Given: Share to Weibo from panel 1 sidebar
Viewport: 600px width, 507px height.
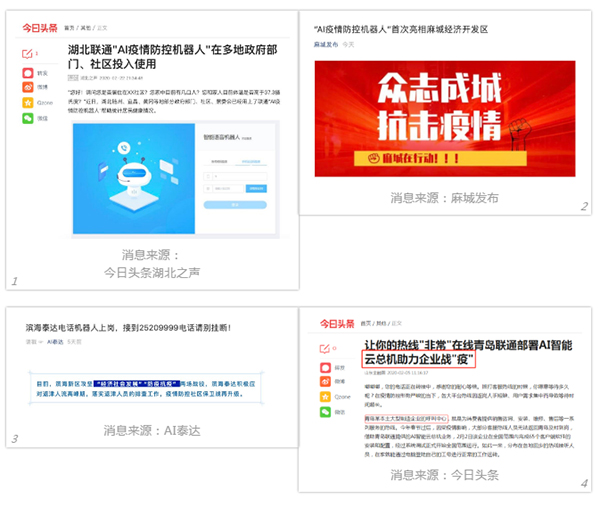Looking at the screenshot, I should coord(26,87).
